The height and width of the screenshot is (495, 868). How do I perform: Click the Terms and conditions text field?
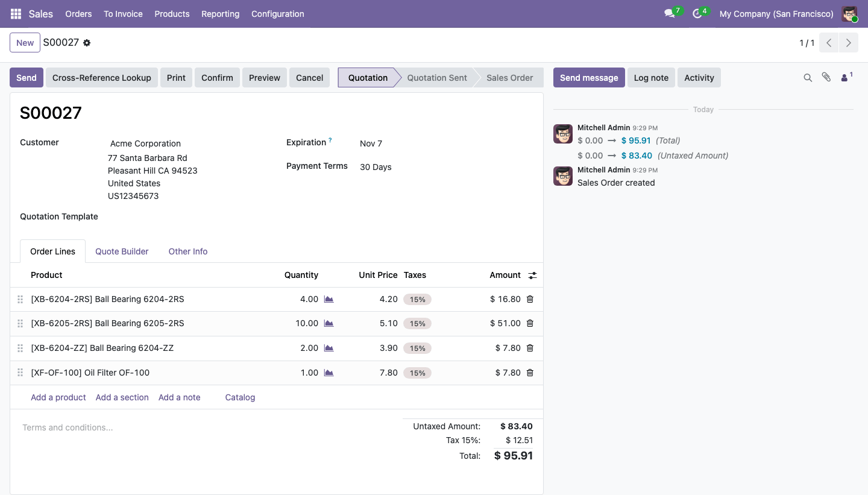pyautogui.click(x=205, y=427)
